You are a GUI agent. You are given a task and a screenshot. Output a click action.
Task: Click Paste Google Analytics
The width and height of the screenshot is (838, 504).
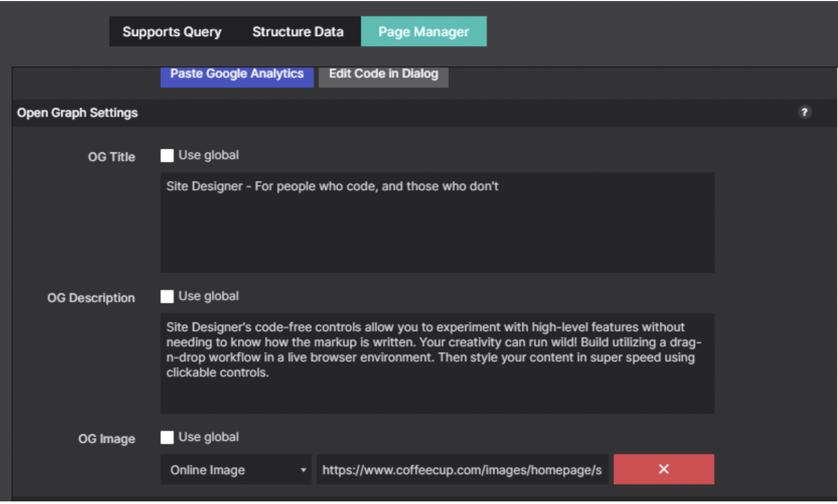click(x=236, y=74)
